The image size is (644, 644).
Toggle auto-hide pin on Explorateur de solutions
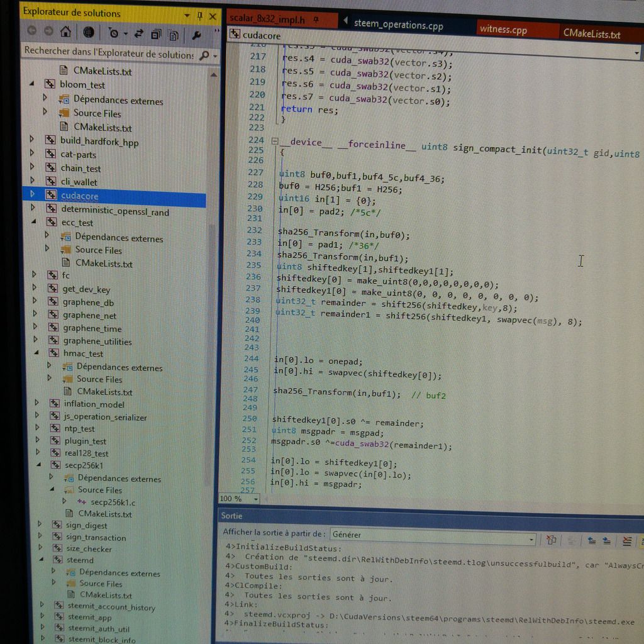pyautogui.click(x=200, y=15)
